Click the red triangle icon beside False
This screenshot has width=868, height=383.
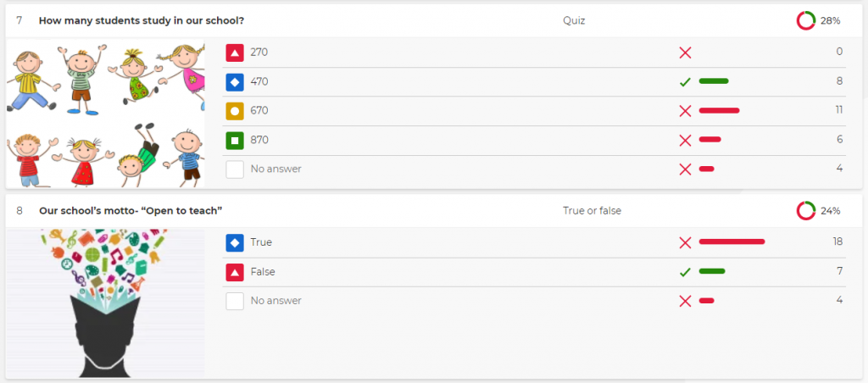235,272
